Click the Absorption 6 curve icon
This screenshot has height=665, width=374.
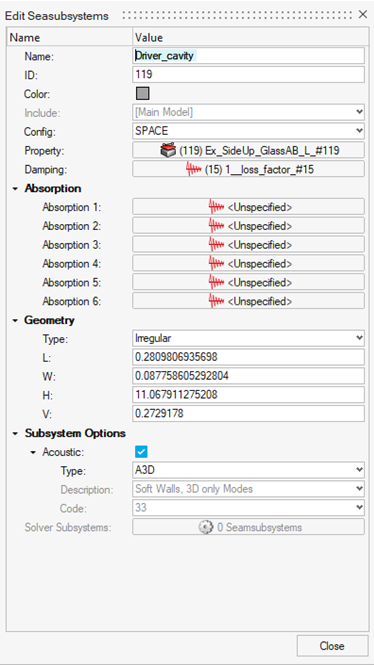217,301
